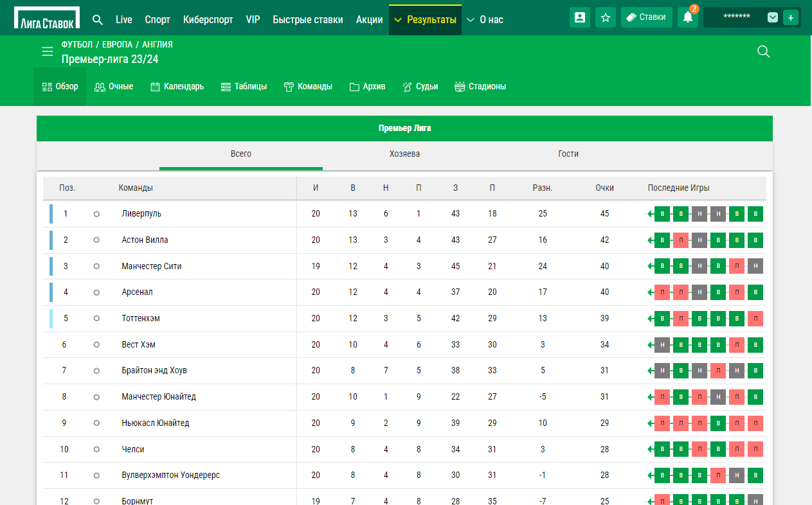
Task: Click the Лига Ставок logo
Action: point(47,18)
